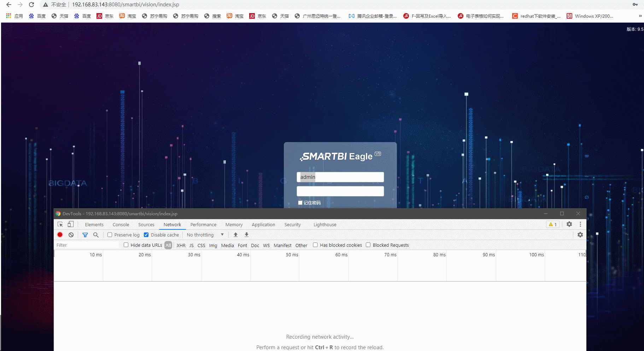
Task: Open Network settings gear icon
Action: point(580,235)
